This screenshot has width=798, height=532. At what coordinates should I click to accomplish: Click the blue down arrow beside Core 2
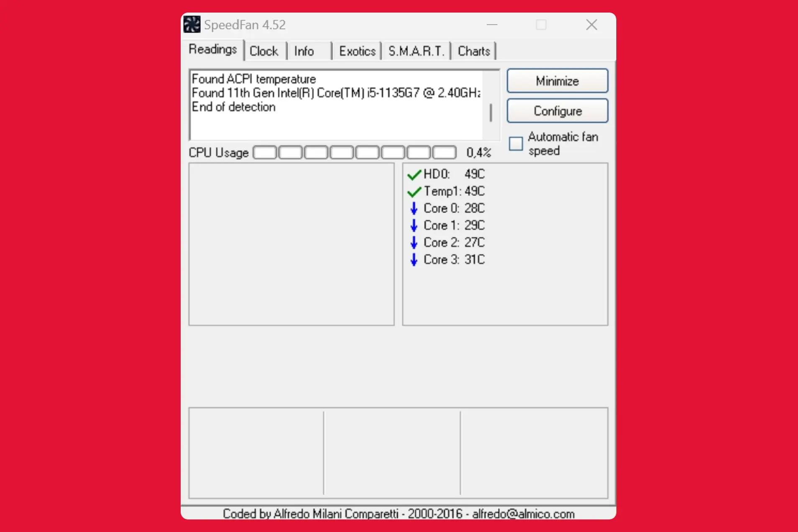[414, 243]
